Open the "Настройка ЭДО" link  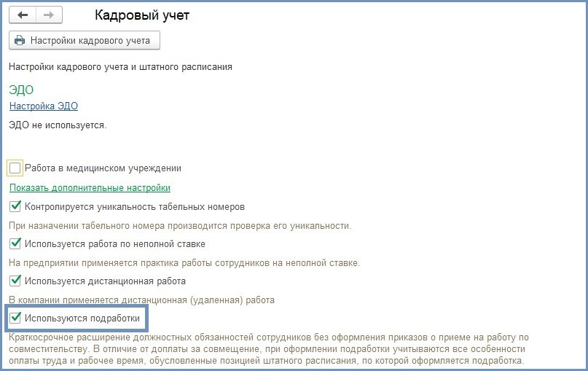point(43,106)
